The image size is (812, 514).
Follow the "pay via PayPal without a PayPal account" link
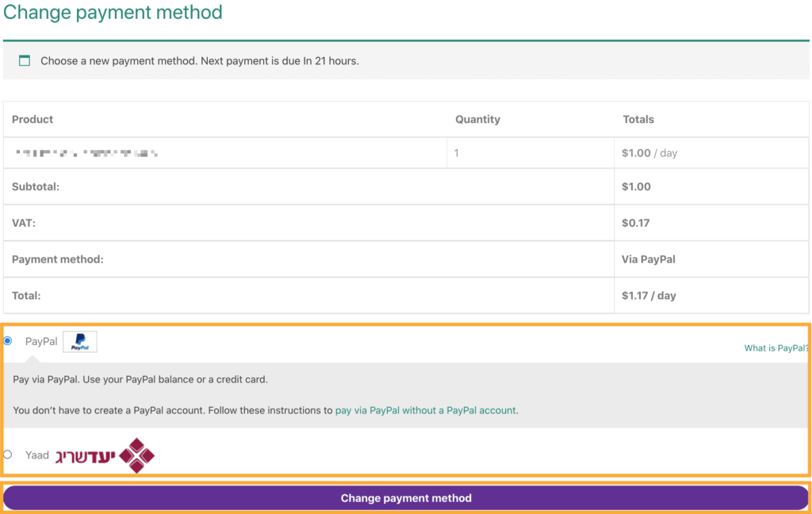tap(426, 411)
